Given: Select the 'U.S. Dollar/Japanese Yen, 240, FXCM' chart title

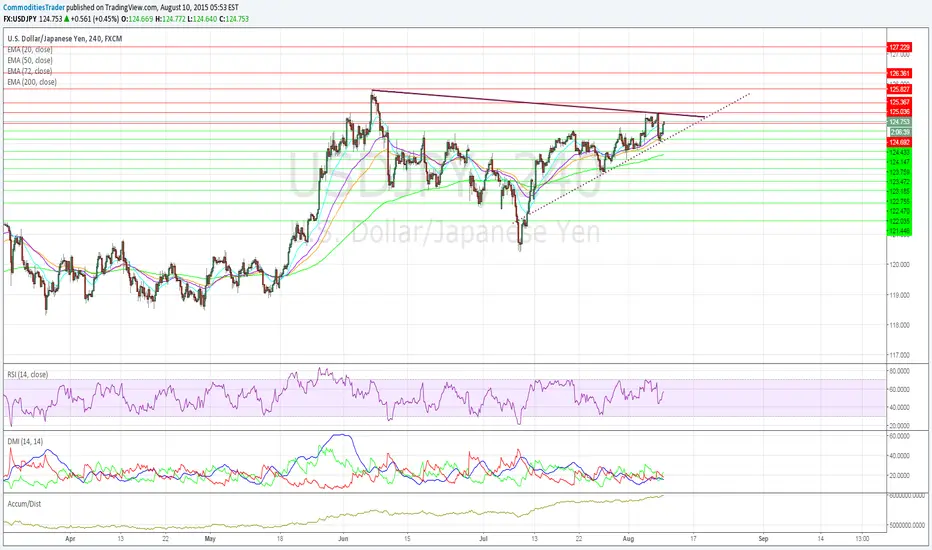Looking at the screenshot, I should (x=65, y=39).
